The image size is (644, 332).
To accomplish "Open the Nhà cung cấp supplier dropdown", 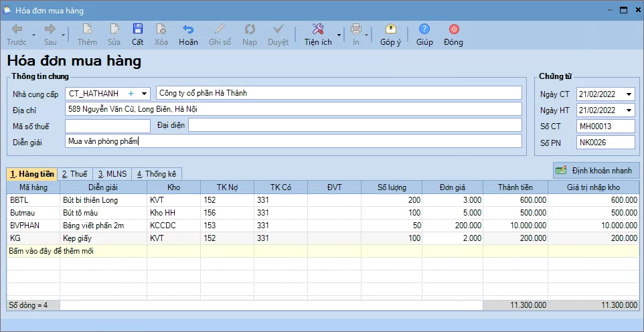I will tap(144, 94).
